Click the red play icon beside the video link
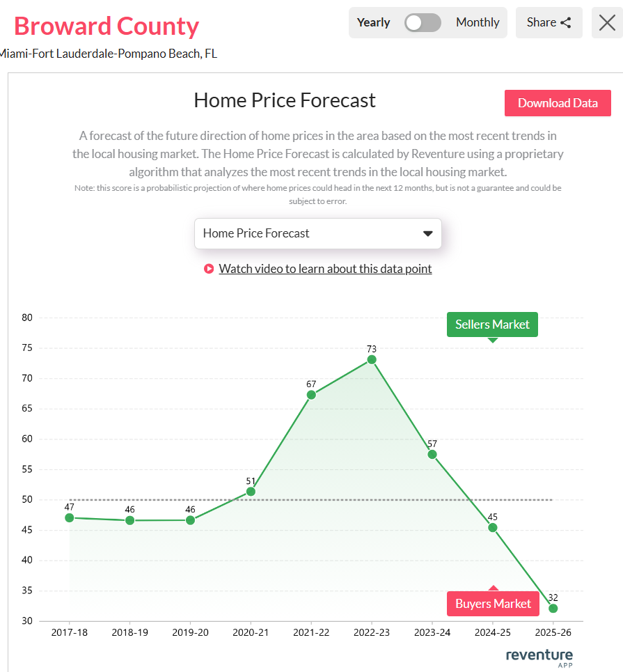The width and height of the screenshot is (623, 672). [209, 268]
